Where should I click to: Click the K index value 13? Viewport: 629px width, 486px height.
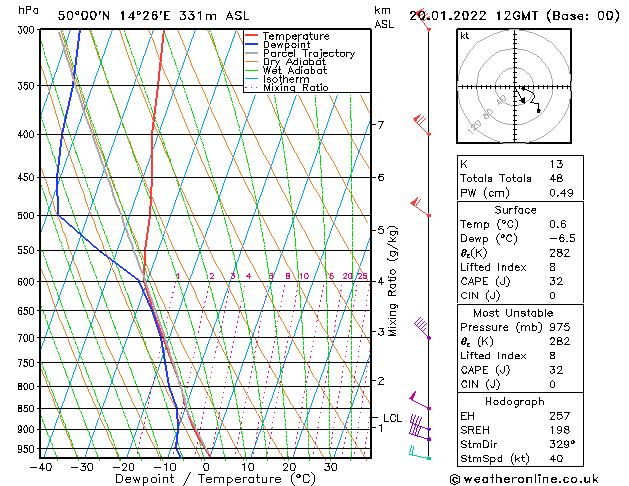pyautogui.click(x=556, y=164)
